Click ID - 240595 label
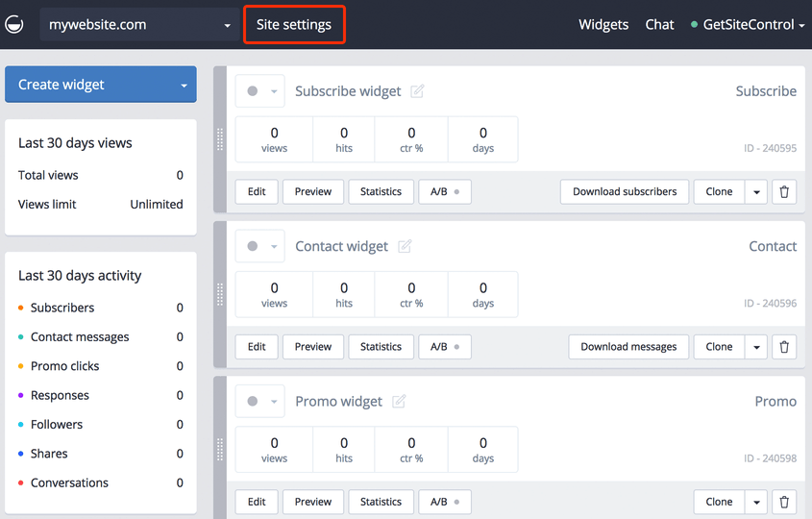This screenshot has height=519, width=812. click(770, 148)
